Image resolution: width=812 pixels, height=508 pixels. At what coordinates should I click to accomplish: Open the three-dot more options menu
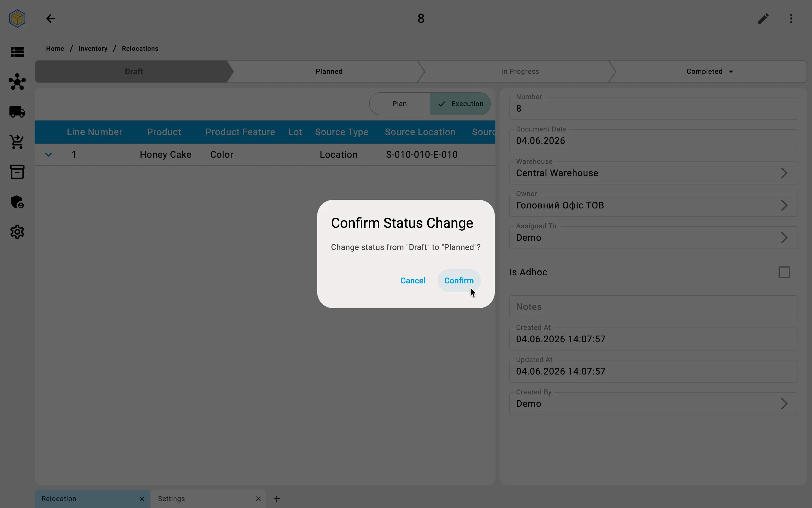coord(791,18)
